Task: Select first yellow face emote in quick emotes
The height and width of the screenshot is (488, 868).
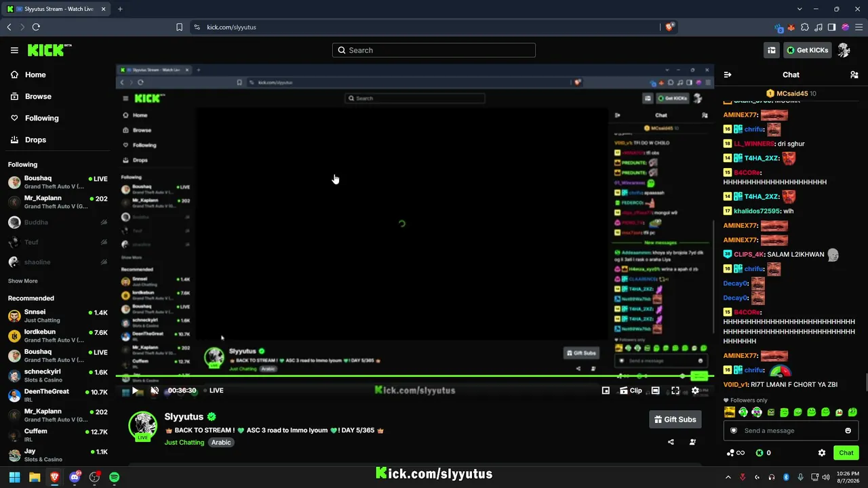Action: (730, 412)
